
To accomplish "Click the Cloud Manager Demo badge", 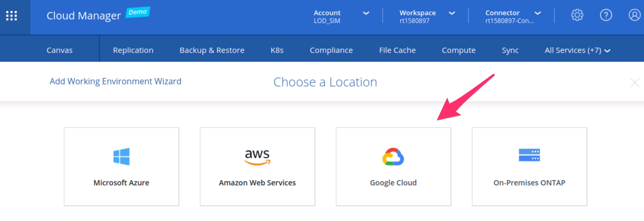I will tap(138, 12).
